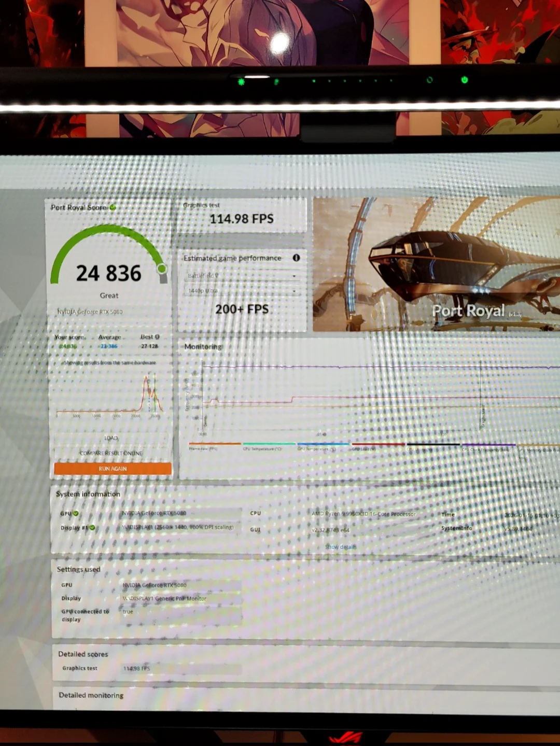Click the Graphics test row in Detailed scores
The width and height of the screenshot is (560, 746).
pyautogui.click(x=150, y=668)
